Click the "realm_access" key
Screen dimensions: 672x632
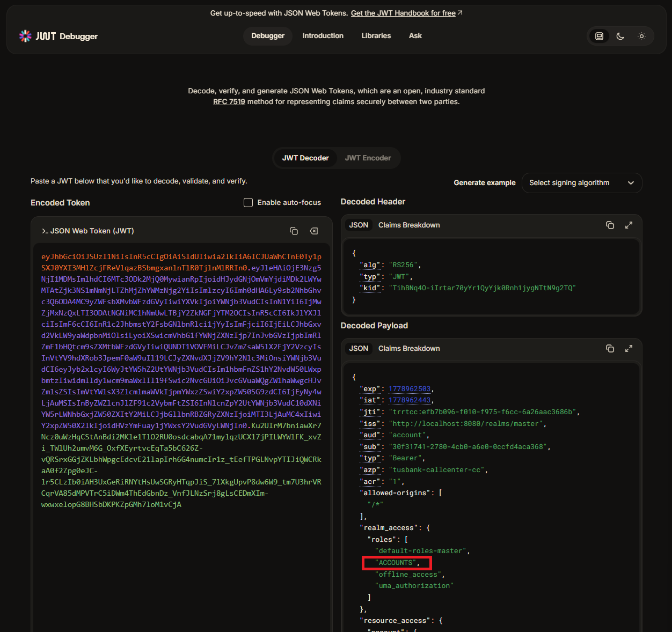click(x=389, y=527)
